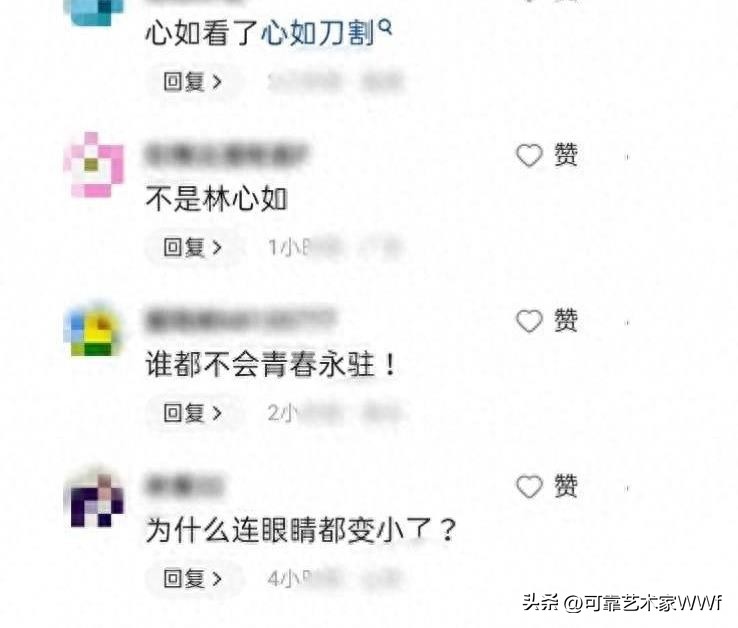
Task: Reply to the 不是林心如 comment
Action: point(192,247)
